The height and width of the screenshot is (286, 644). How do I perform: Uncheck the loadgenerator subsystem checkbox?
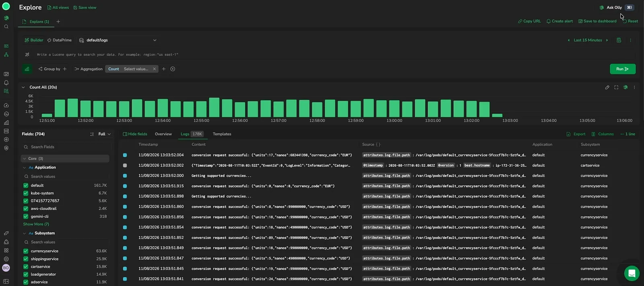tap(26, 274)
